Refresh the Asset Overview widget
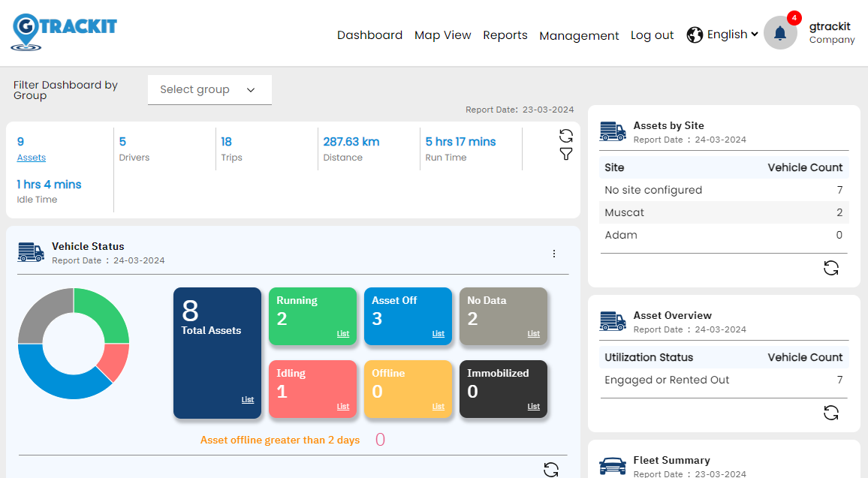 [831, 413]
